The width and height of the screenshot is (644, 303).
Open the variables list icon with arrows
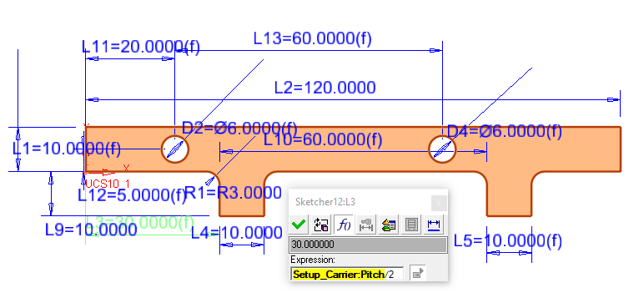[x=388, y=225]
